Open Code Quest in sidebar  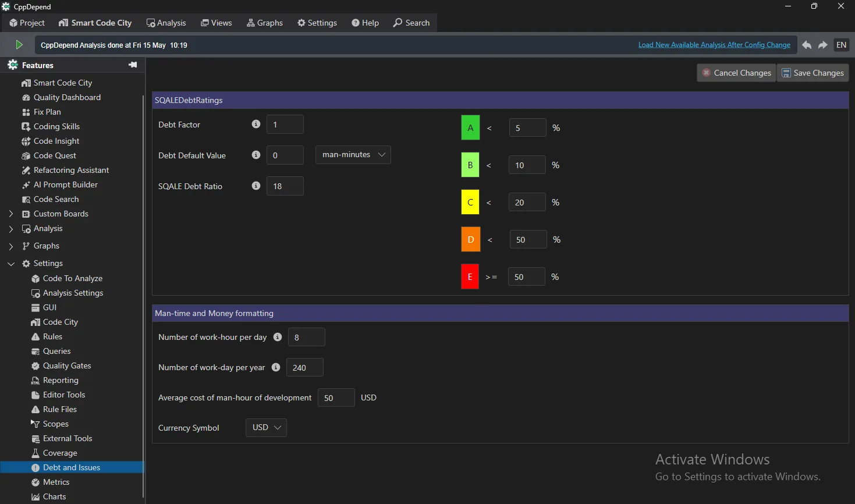coord(49,155)
